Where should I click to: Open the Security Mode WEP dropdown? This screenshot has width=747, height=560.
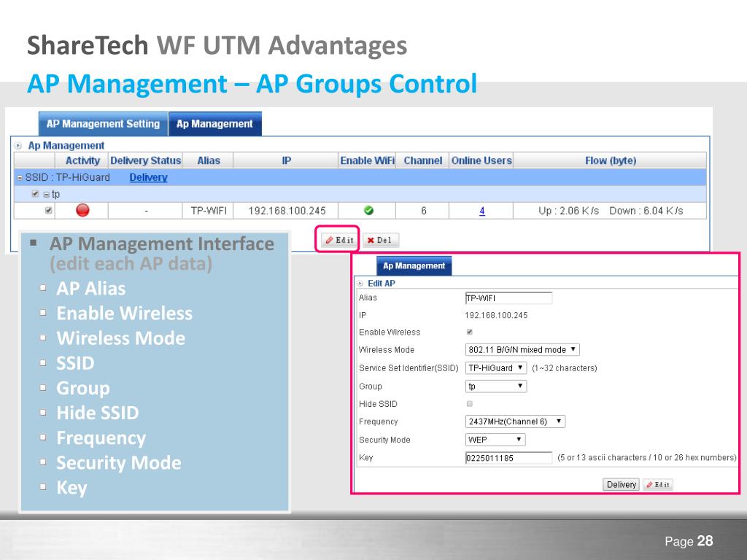click(x=495, y=440)
